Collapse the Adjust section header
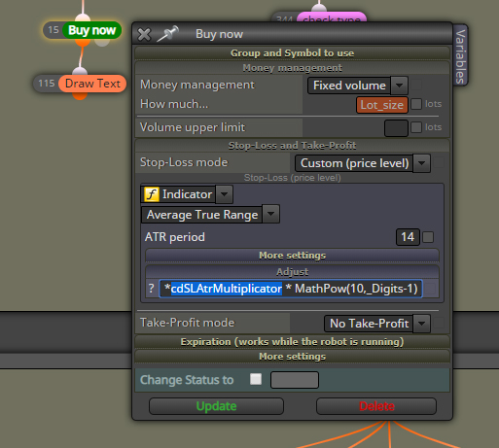This screenshot has height=448, width=499. (292, 272)
